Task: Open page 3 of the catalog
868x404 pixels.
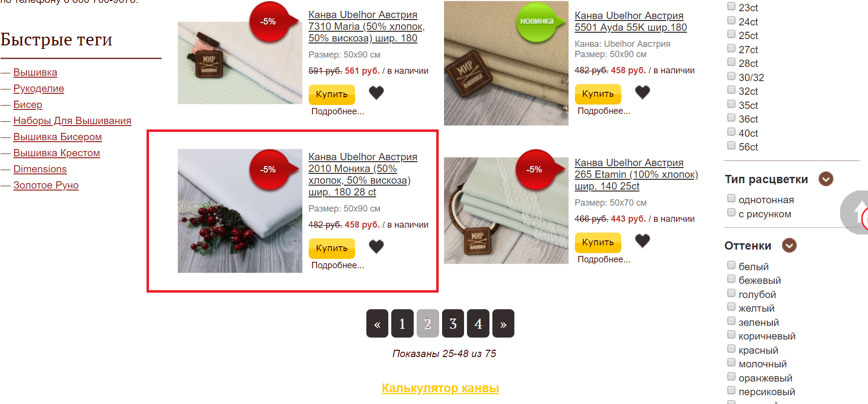Action: (x=453, y=323)
